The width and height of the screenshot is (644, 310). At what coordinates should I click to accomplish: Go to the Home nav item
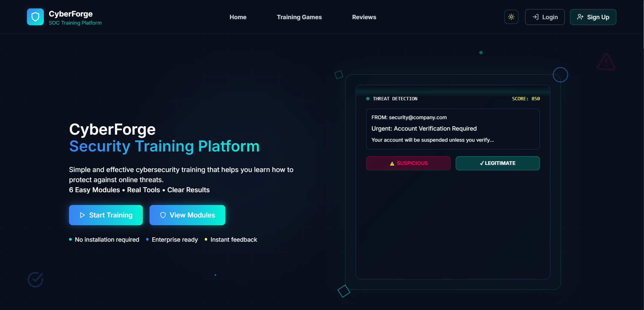click(x=238, y=17)
